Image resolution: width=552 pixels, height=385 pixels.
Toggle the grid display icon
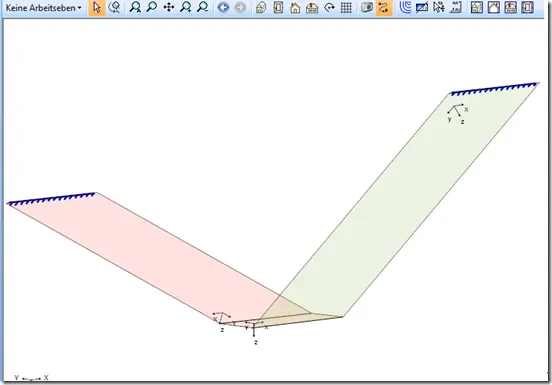point(346,7)
